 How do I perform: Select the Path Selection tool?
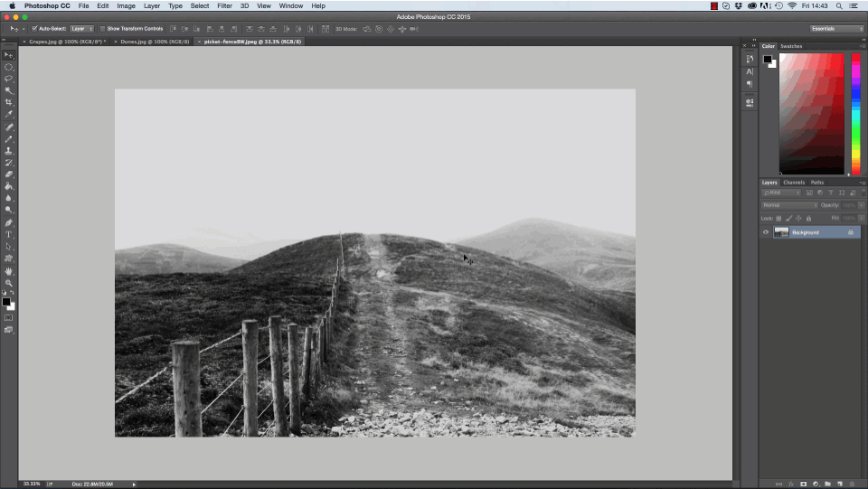click(8, 247)
